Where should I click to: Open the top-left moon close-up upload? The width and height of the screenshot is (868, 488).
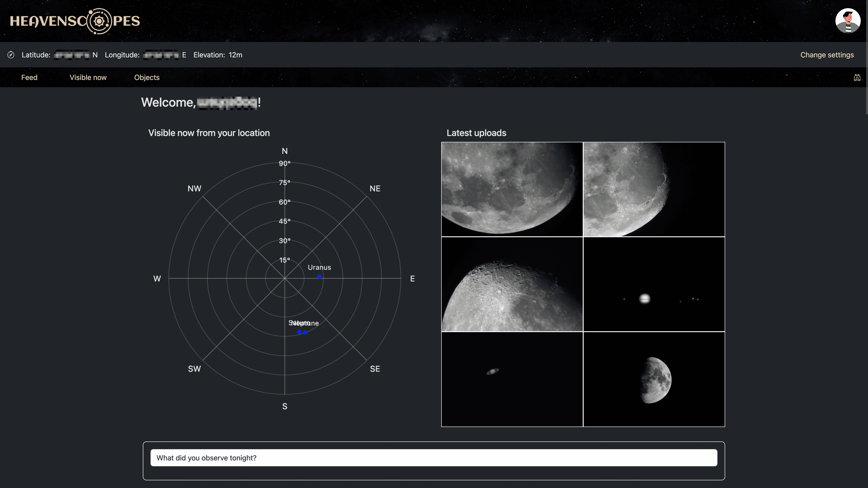(512, 189)
